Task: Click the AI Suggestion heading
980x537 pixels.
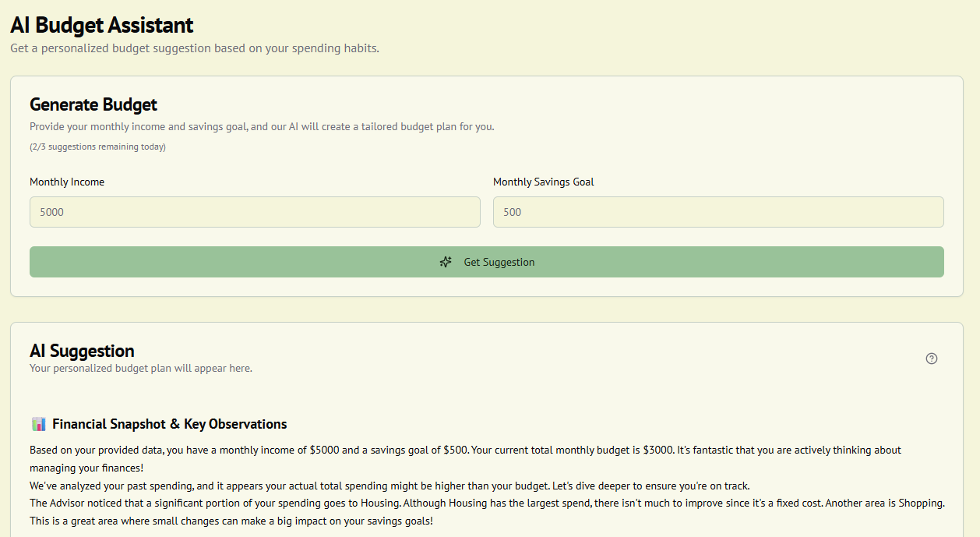Action: [x=82, y=351]
